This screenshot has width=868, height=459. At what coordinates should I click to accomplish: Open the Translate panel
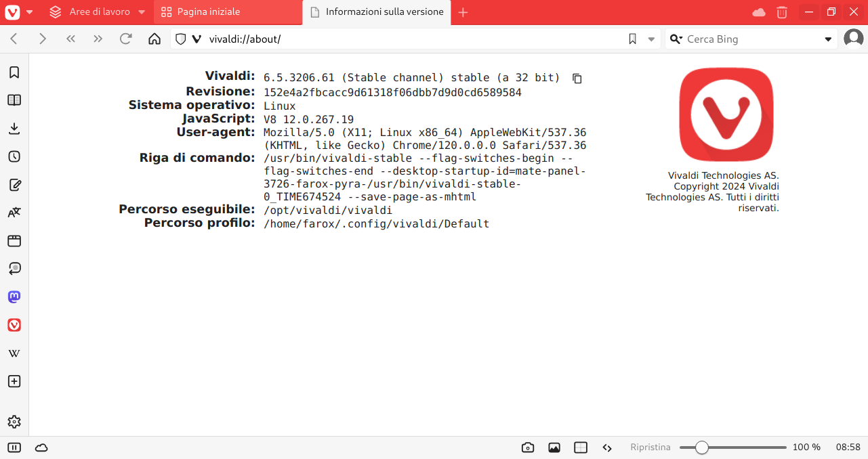(14, 213)
